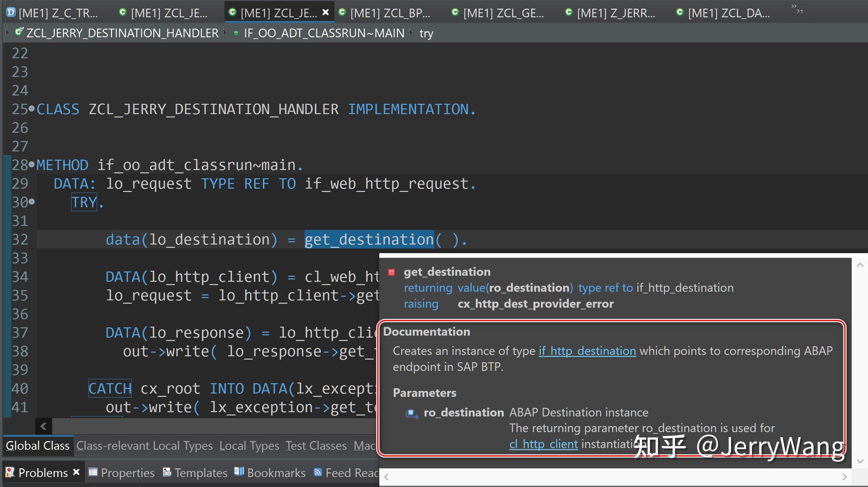The image size is (868, 487).
Task: Open the hidden editors chevron at top right
Action: click(794, 7)
